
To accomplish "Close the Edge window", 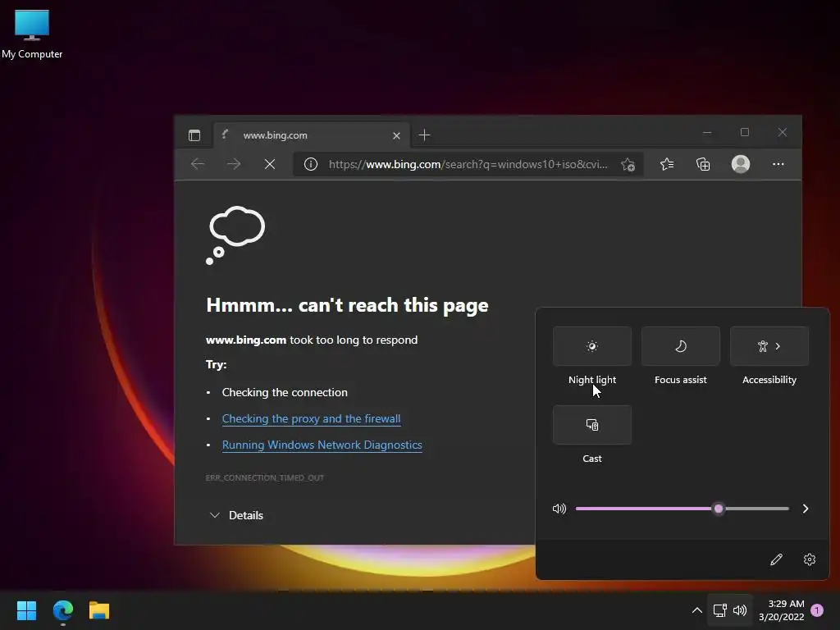I will pyautogui.click(x=783, y=132).
